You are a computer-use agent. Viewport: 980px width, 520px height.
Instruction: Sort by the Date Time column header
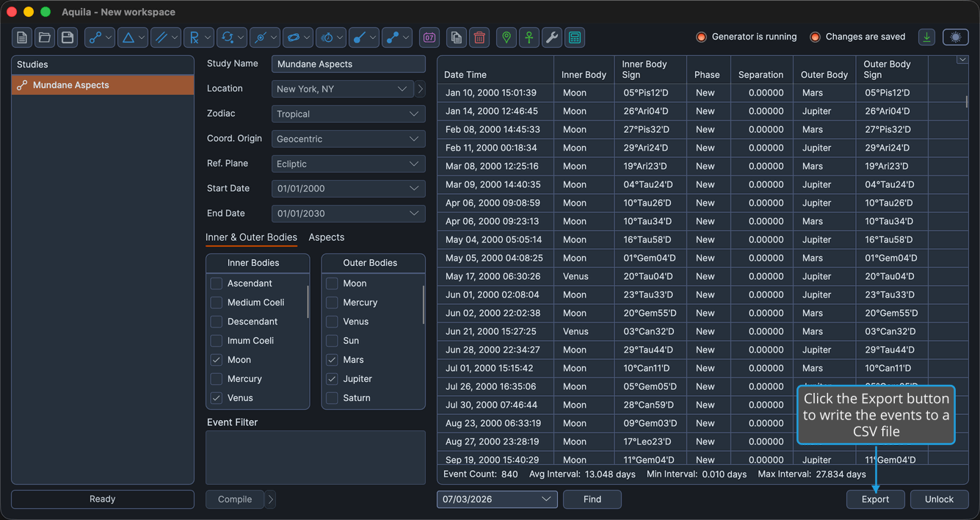(496, 70)
